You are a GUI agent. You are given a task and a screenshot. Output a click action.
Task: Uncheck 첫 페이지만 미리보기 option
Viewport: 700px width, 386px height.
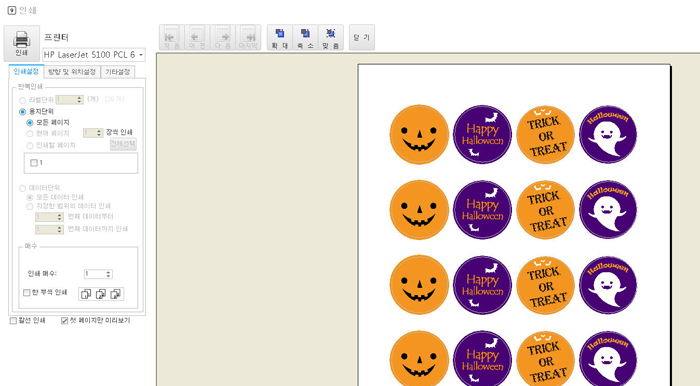coord(65,320)
